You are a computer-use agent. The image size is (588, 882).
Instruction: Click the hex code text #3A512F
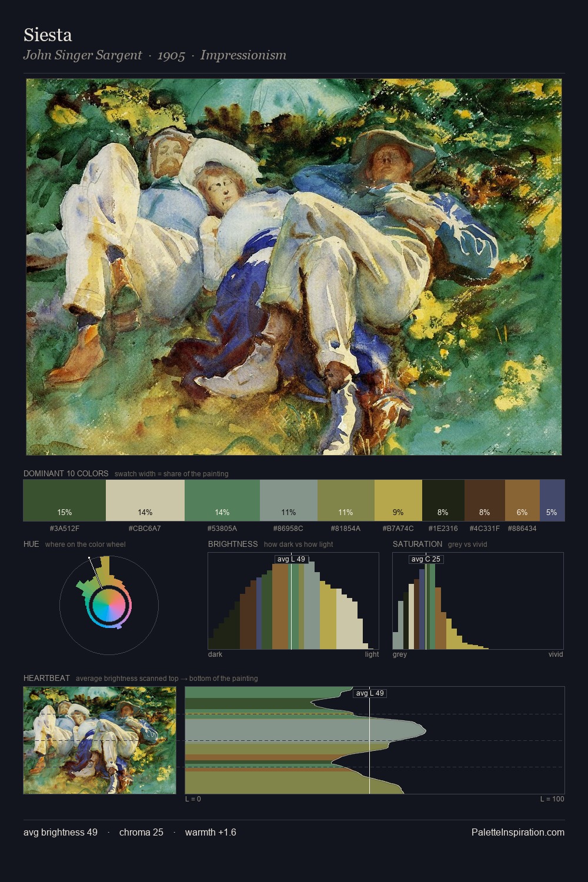[x=65, y=529]
